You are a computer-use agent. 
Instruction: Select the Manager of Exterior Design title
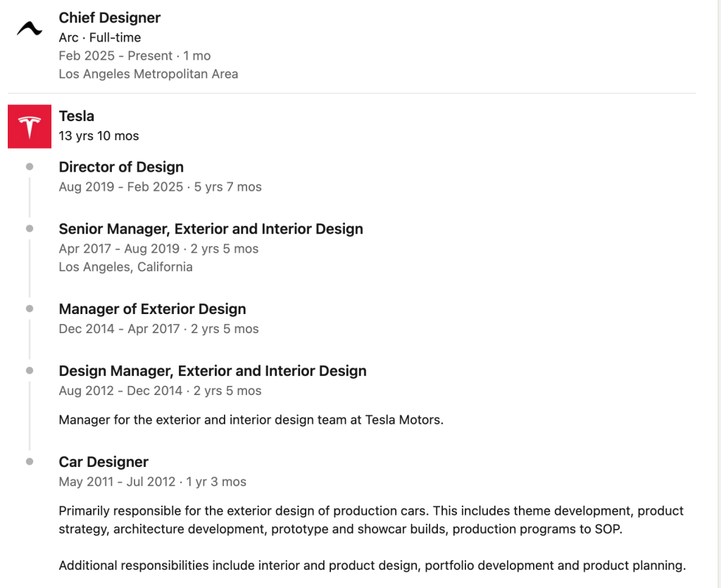[152, 309]
